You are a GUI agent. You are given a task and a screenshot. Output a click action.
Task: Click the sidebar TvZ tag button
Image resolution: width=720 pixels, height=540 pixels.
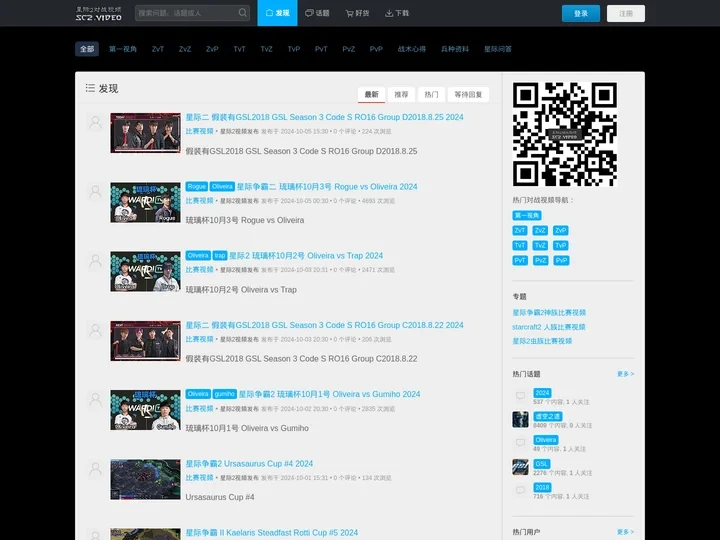coord(540,246)
